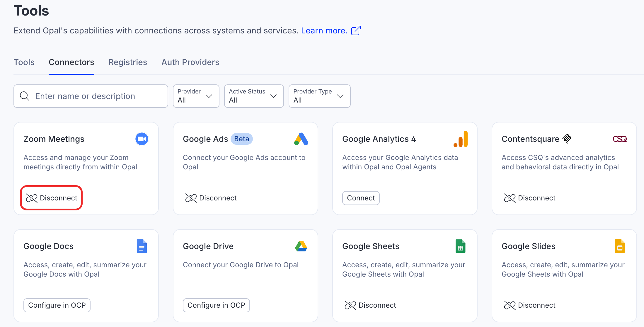Disconnect the Contentsquare connector
This screenshot has height=327, width=644.
pos(529,198)
